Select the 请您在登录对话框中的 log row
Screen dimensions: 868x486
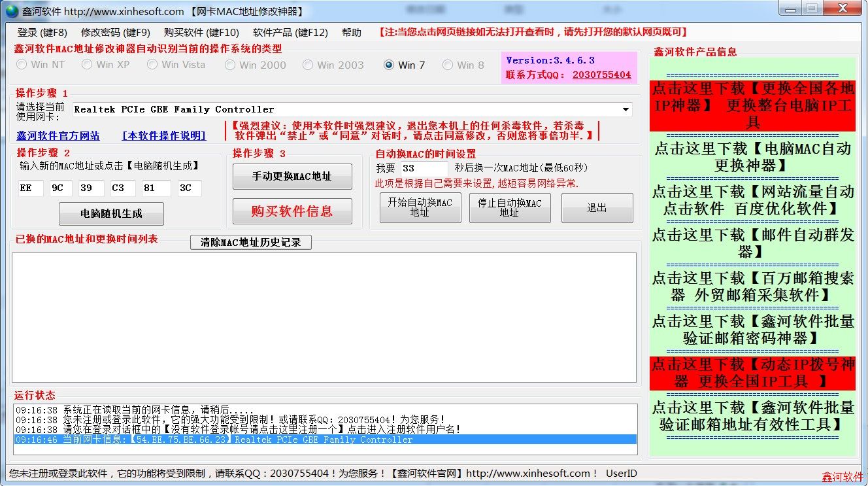[x=325, y=430]
